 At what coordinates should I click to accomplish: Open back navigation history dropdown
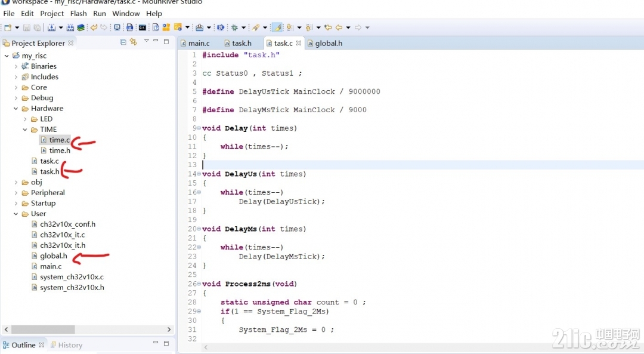348,27
